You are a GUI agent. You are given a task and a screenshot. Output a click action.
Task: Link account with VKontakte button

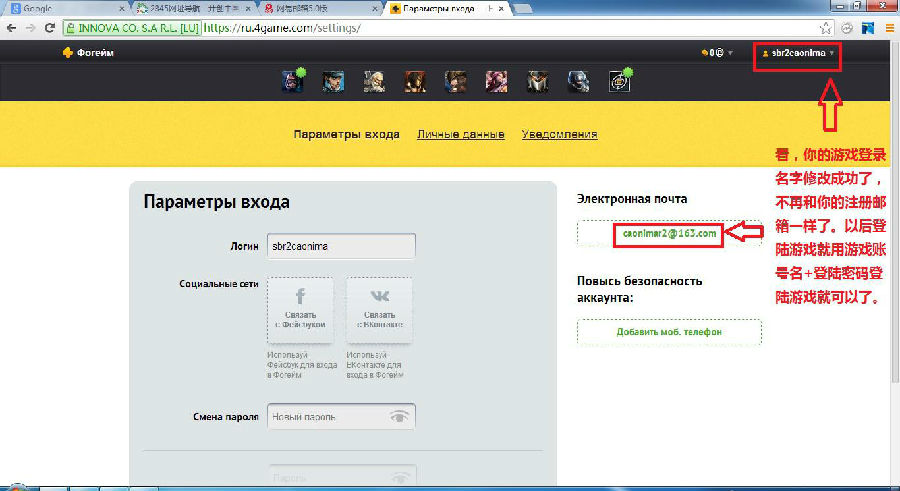[x=379, y=310]
